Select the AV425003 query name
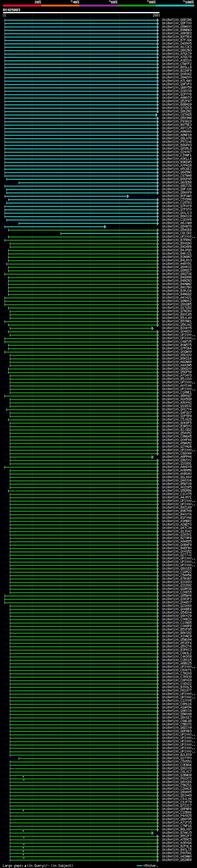The image size is (197, 868). (x=11, y=10)
